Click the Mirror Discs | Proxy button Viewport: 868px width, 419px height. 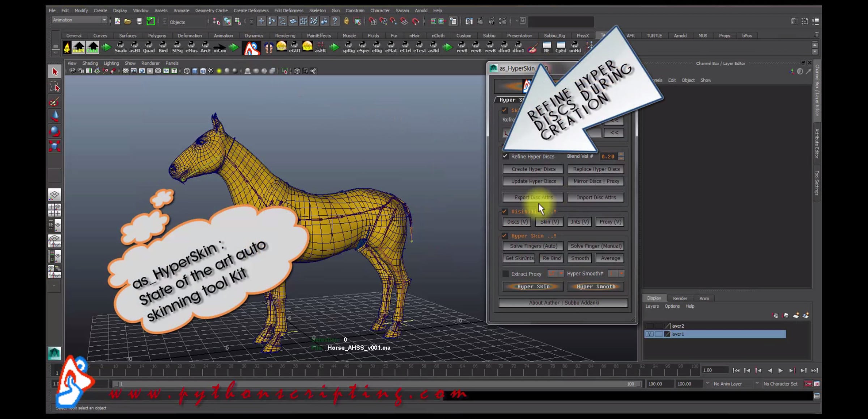[x=596, y=181]
